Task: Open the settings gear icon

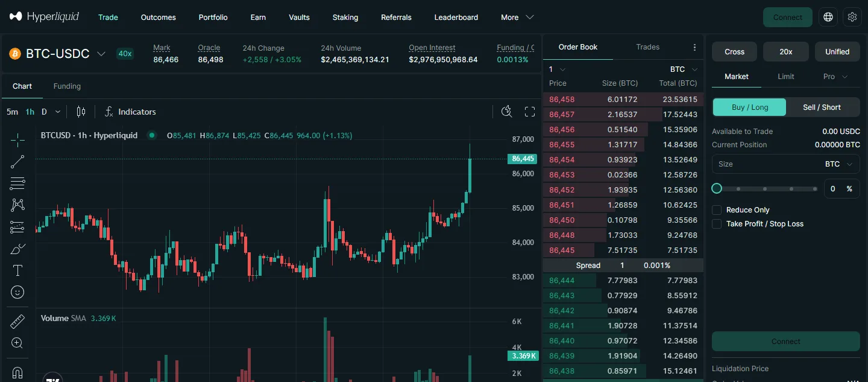Action: 852,17
